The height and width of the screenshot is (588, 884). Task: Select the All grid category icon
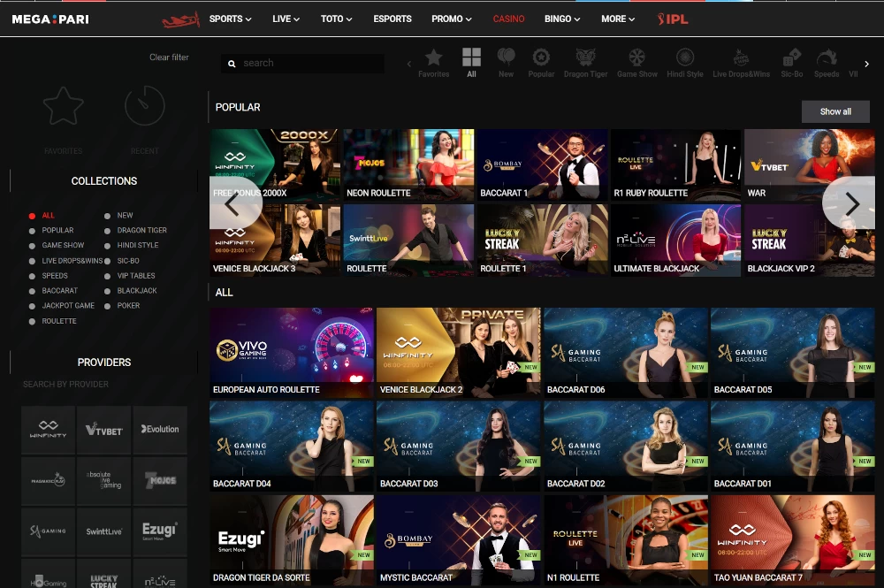pos(471,57)
